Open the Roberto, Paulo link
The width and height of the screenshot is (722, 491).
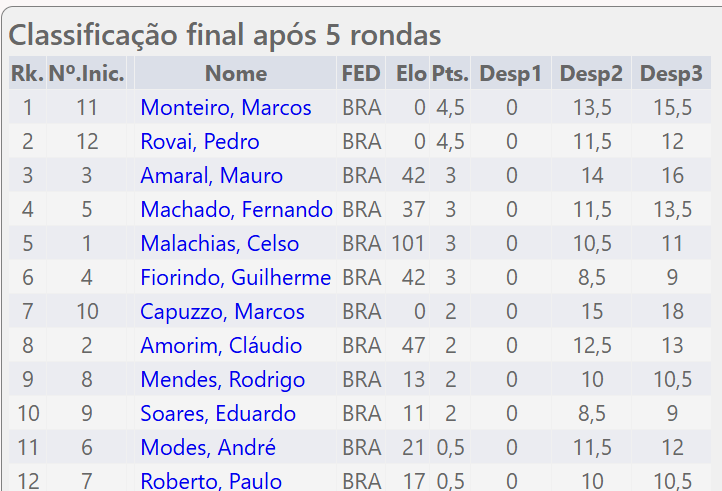tap(211, 481)
